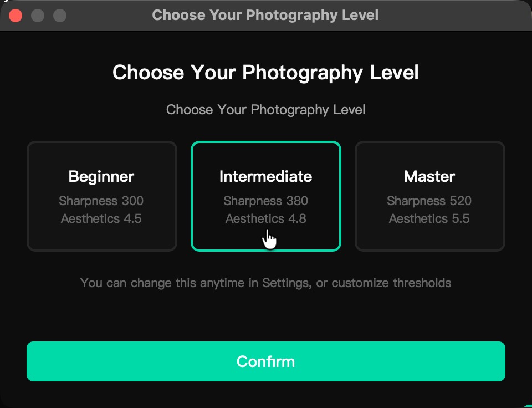Click the smaller subtitle below the heading
The width and height of the screenshot is (532, 408).
[265, 109]
